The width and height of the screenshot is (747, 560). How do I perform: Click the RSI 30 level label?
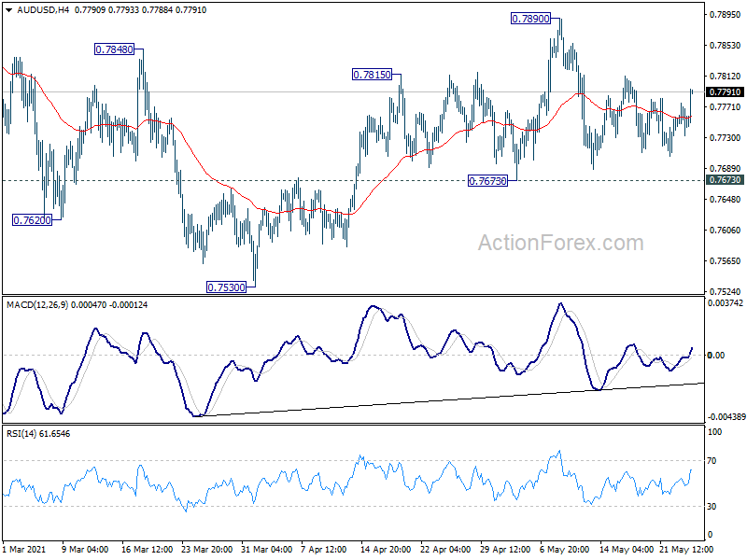712,507
